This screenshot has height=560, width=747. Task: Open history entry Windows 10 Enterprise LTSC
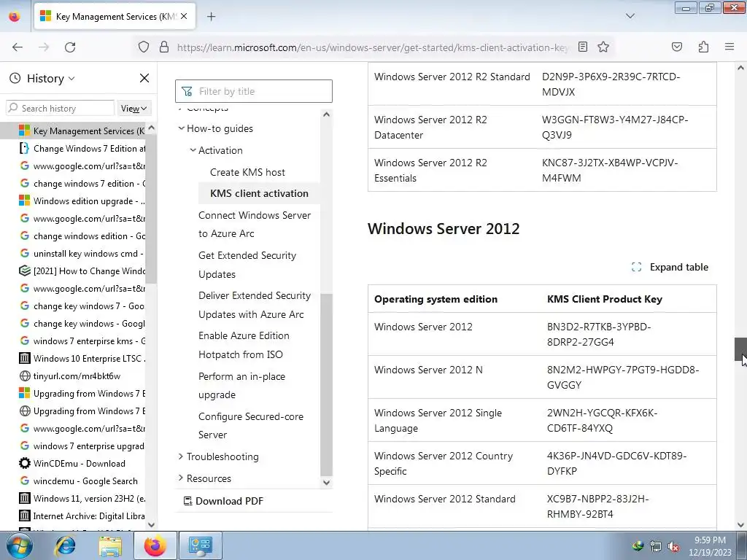click(81, 359)
